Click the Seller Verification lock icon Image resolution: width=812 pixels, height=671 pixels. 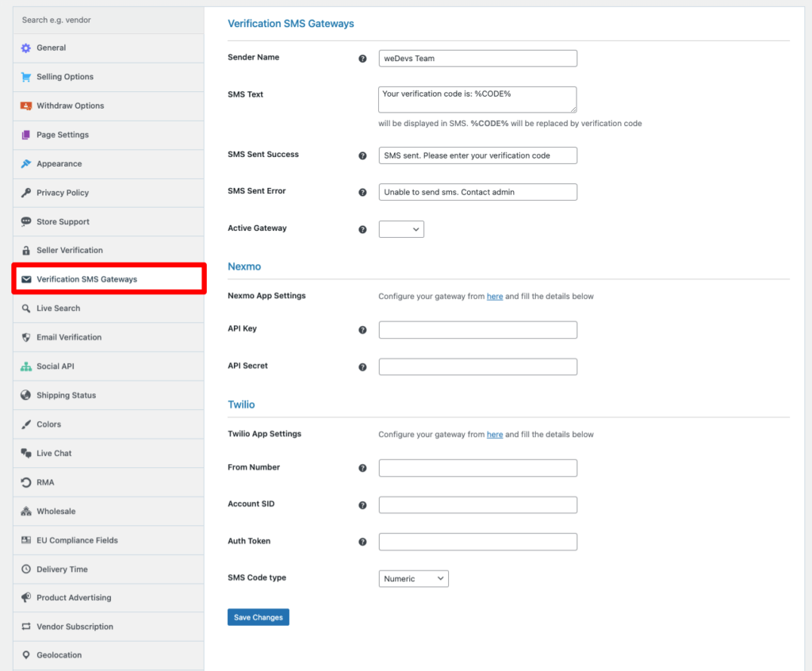26,251
